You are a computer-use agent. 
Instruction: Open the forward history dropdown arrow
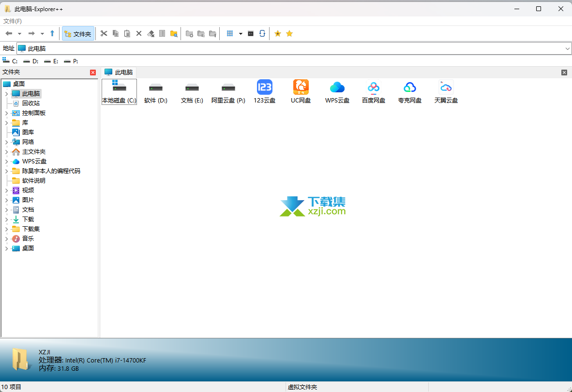pos(42,33)
